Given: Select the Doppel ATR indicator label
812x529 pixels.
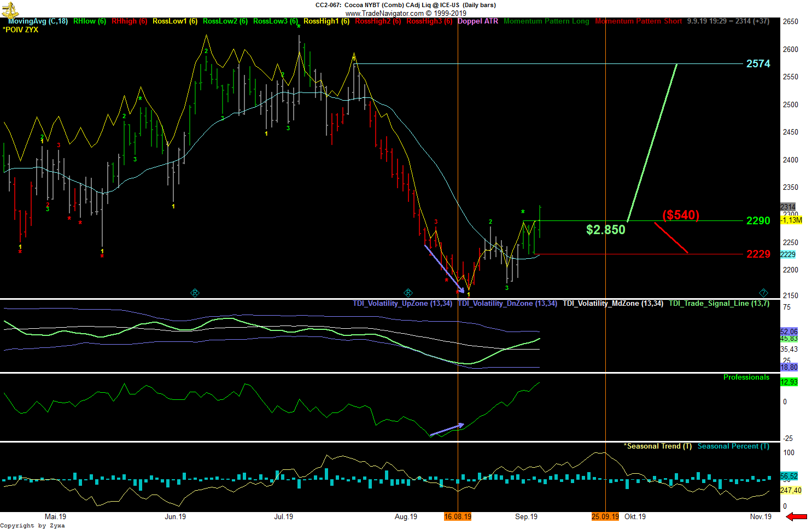Looking at the screenshot, I should (477, 21).
